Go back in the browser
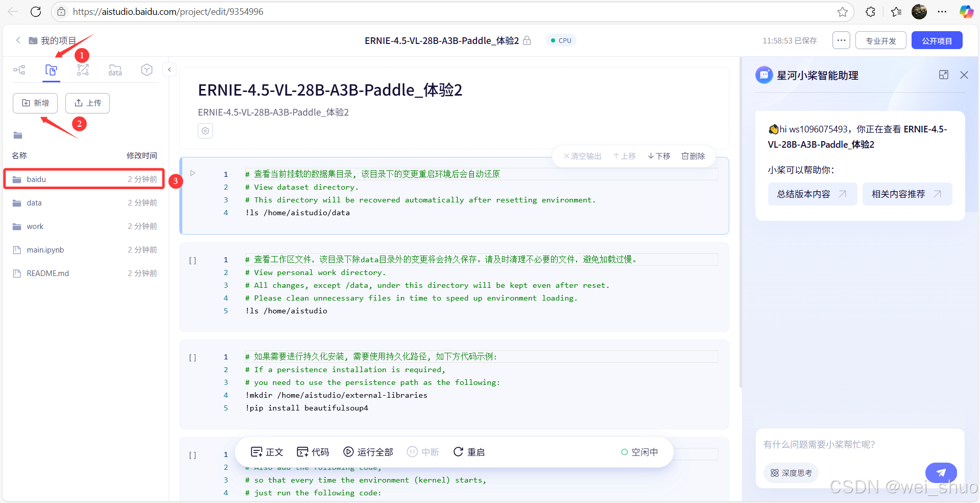 click(13, 12)
